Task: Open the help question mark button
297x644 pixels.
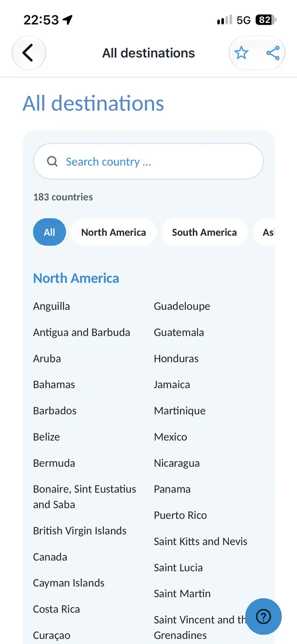Action: pyautogui.click(x=263, y=616)
